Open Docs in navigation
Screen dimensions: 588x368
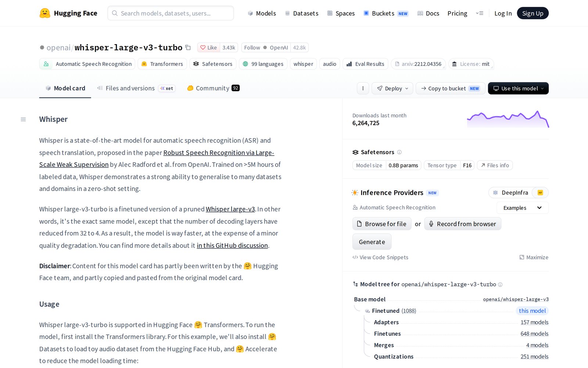428,13
